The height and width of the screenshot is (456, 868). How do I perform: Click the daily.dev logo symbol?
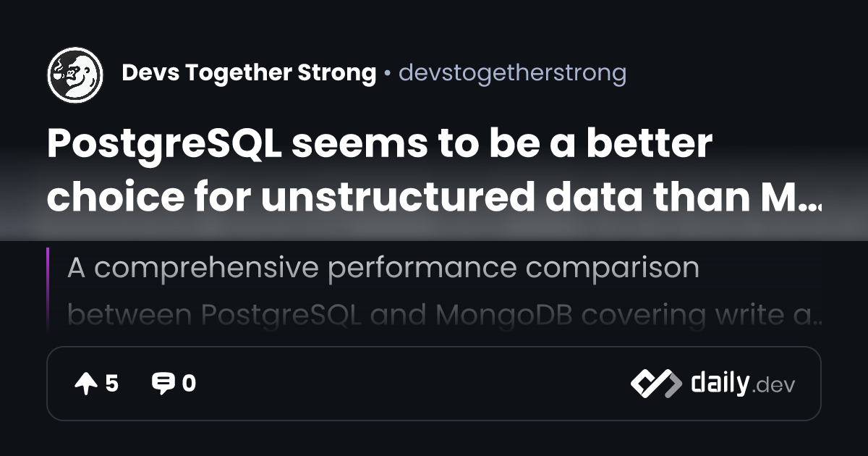pyautogui.click(x=655, y=384)
